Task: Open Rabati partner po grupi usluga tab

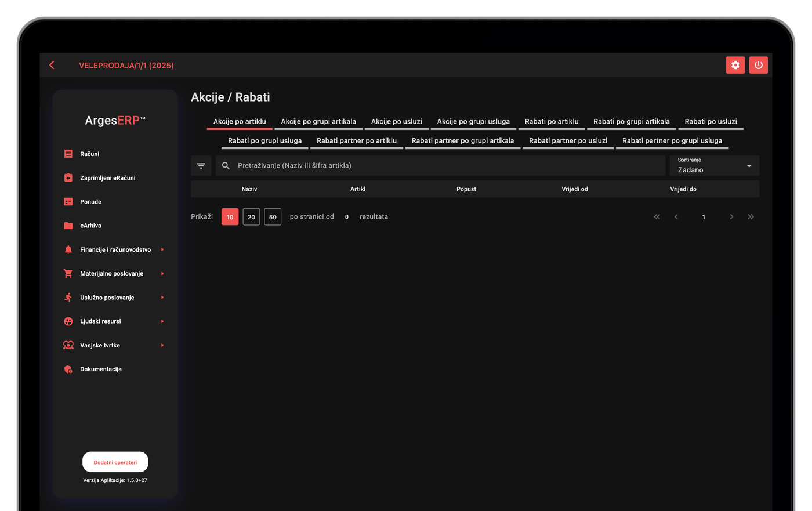Action: coord(672,140)
